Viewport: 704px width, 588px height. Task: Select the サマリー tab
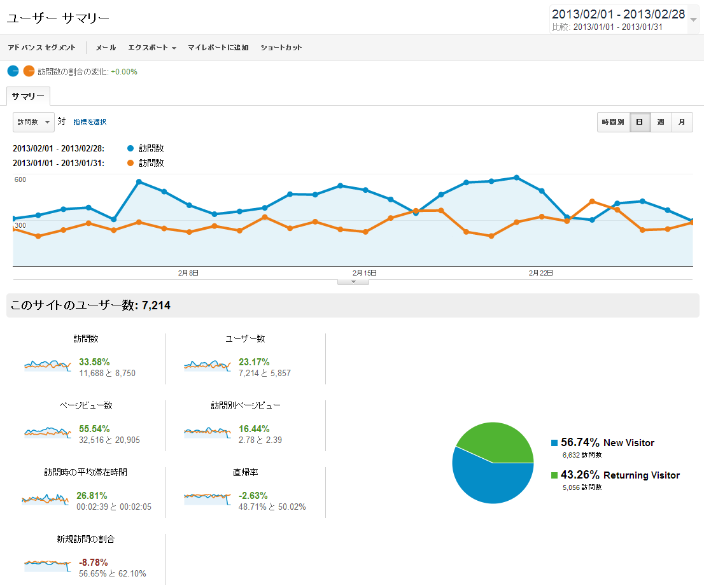tap(28, 96)
